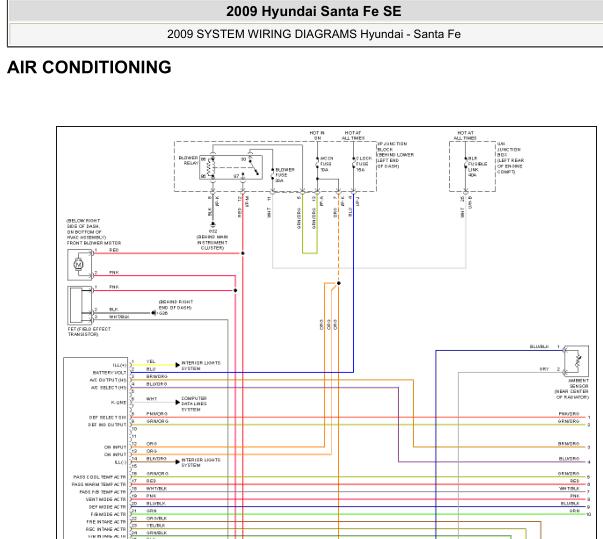Click the 'I/P JUNCTION BLOCK' label
The width and height of the screenshot is (603, 539).
tap(392, 146)
